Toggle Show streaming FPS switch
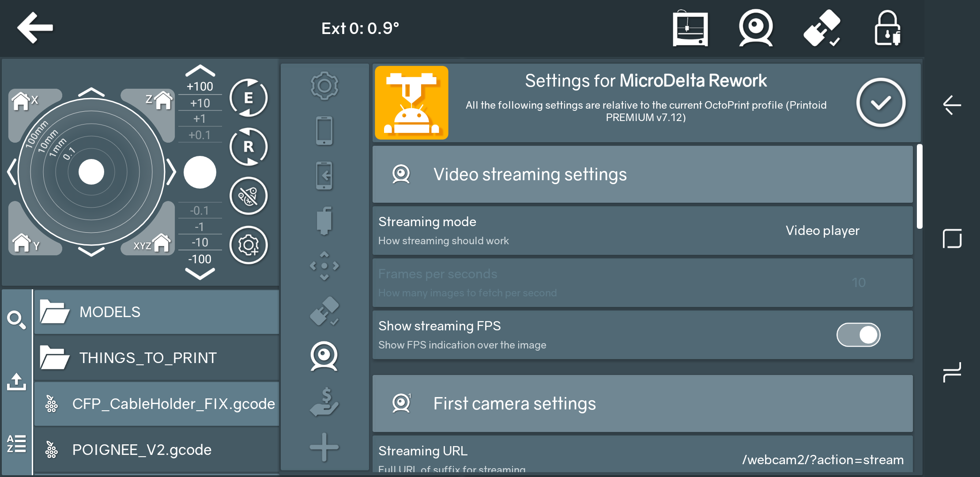 (x=858, y=335)
